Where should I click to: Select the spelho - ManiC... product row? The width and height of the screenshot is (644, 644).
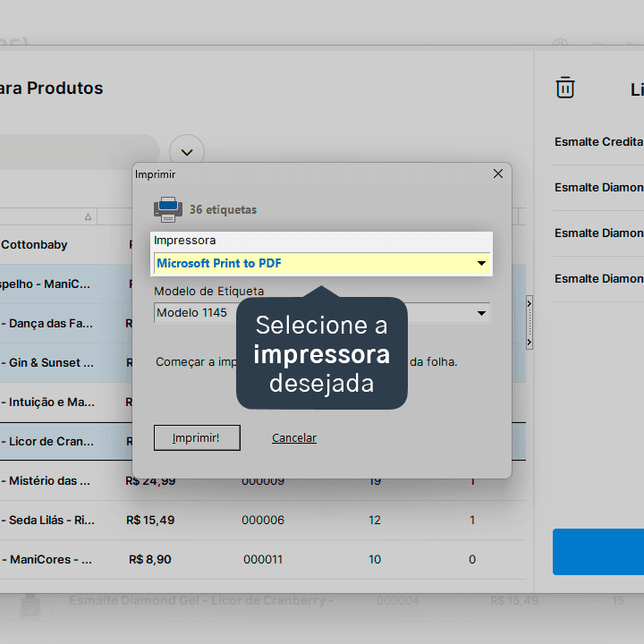point(65,284)
